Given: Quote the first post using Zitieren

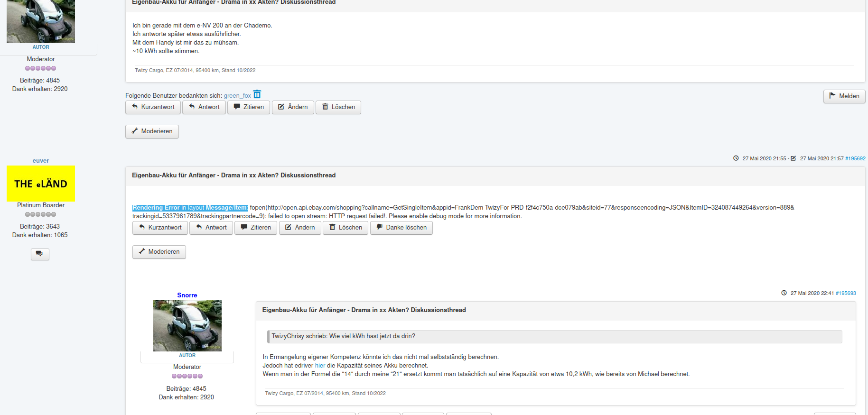Looking at the screenshot, I should (x=248, y=107).
